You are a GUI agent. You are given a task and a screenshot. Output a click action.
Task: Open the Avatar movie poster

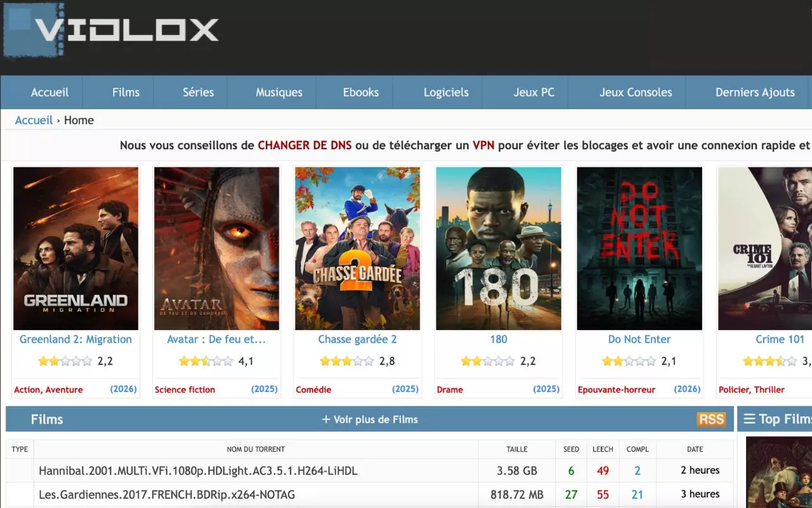click(x=216, y=248)
